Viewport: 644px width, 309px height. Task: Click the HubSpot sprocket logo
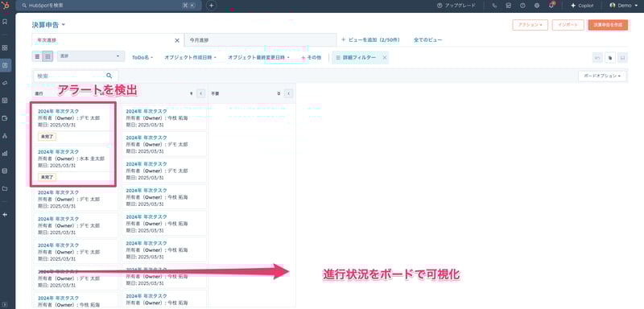(x=5, y=6)
